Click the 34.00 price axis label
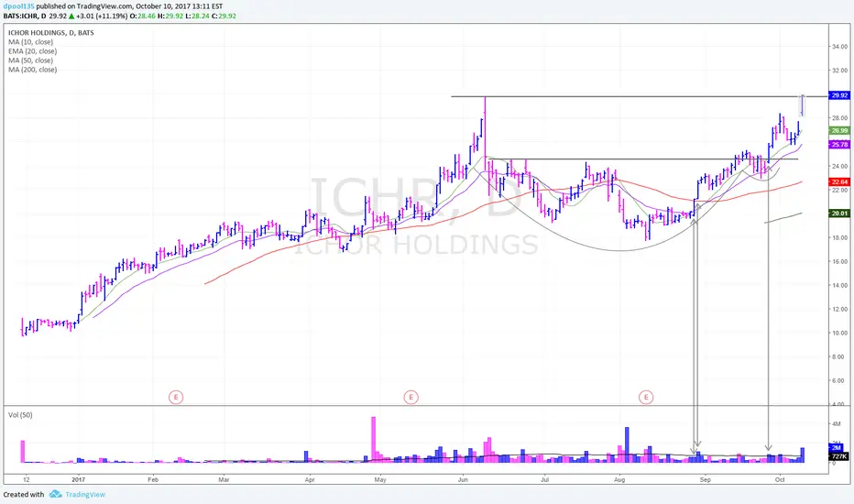The image size is (854, 504). click(839, 47)
